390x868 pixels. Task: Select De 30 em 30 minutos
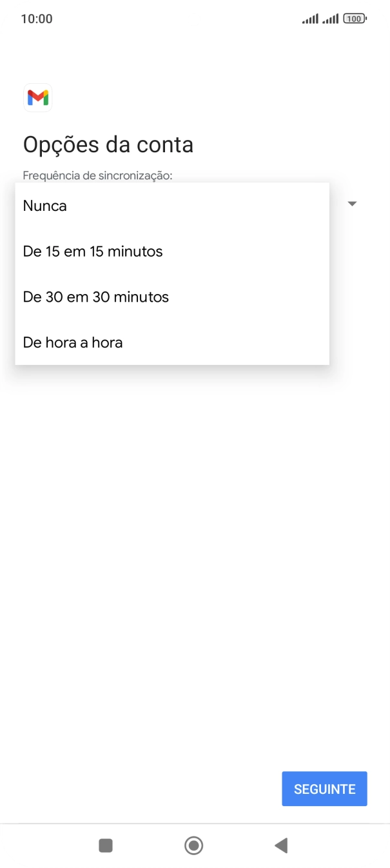coord(95,297)
